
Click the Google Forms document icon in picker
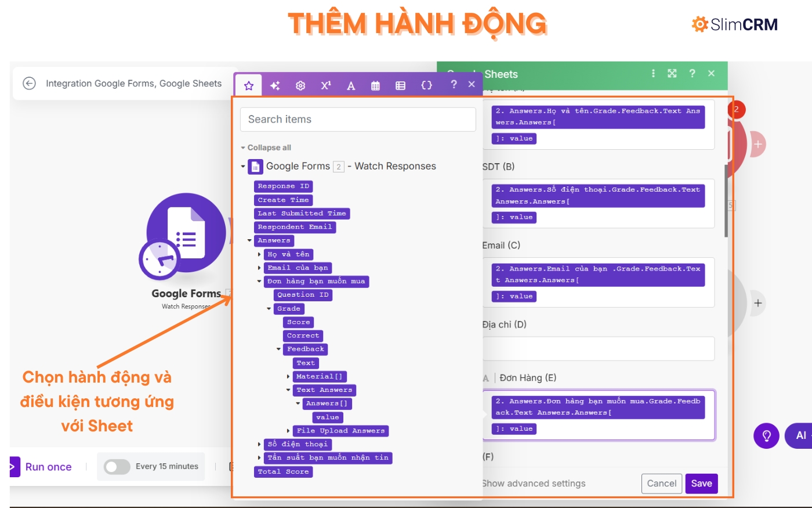(255, 167)
